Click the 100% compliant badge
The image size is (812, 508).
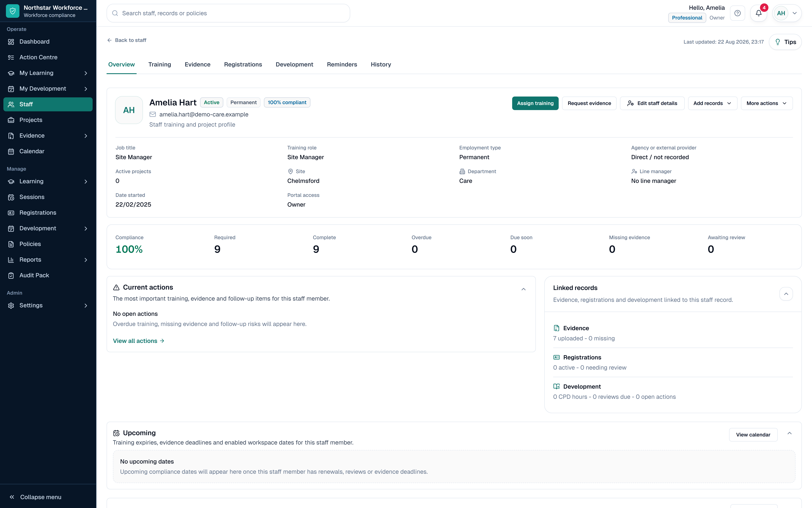click(x=287, y=102)
